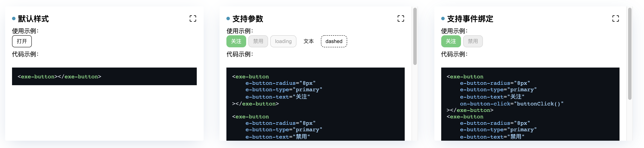This screenshot has width=644, height=148.
Task: Click the 打开 default button
Action: [22, 41]
